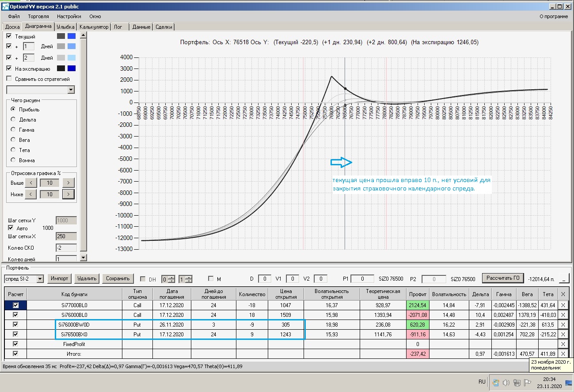Uncheck the Расчет box for Si76000BW0D
Viewport: 574px width, 392px height.
click(x=15, y=324)
